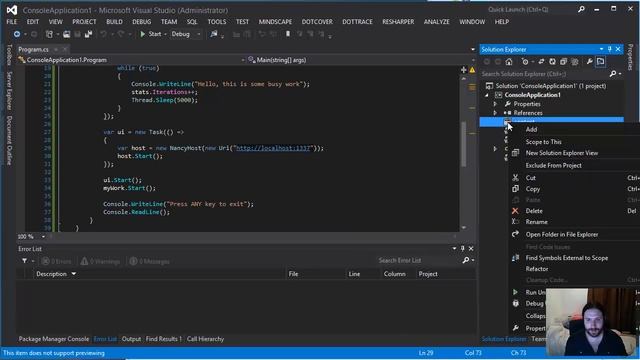Screen dimensions: 640x360
Task: Click the Error List search magnifier icon
Action: pyautogui.click(x=466, y=260)
